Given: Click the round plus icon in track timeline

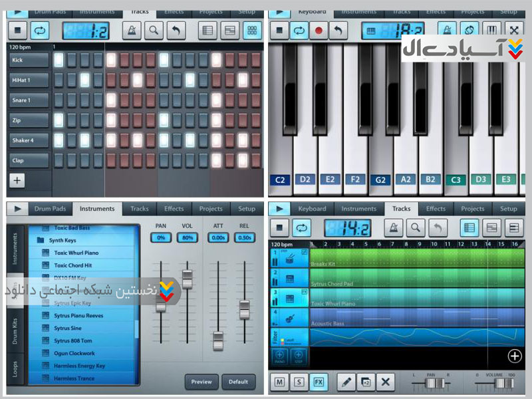Looking at the screenshot, I should tap(515, 356).
